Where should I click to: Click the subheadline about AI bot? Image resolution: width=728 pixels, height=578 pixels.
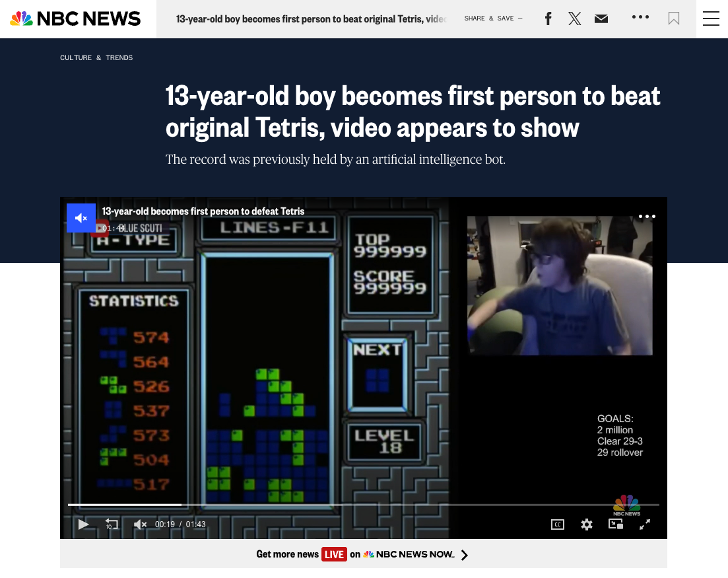335,159
